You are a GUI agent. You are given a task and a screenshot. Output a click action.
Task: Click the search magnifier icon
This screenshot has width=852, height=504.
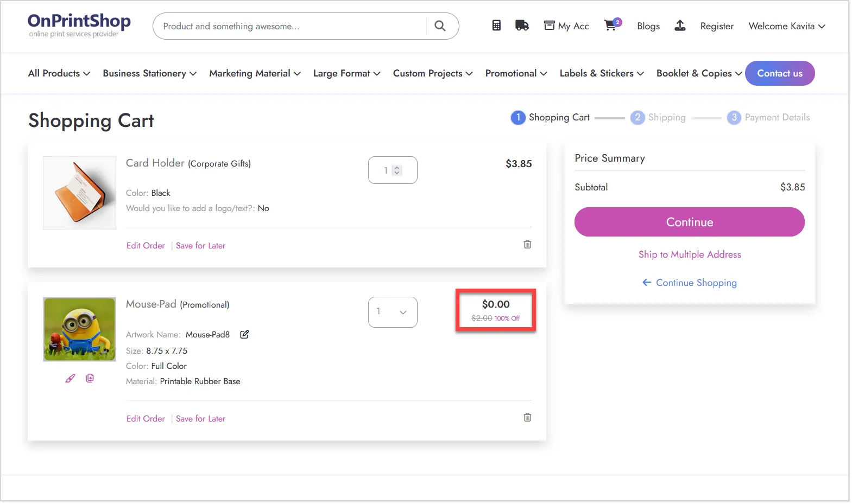440,26
